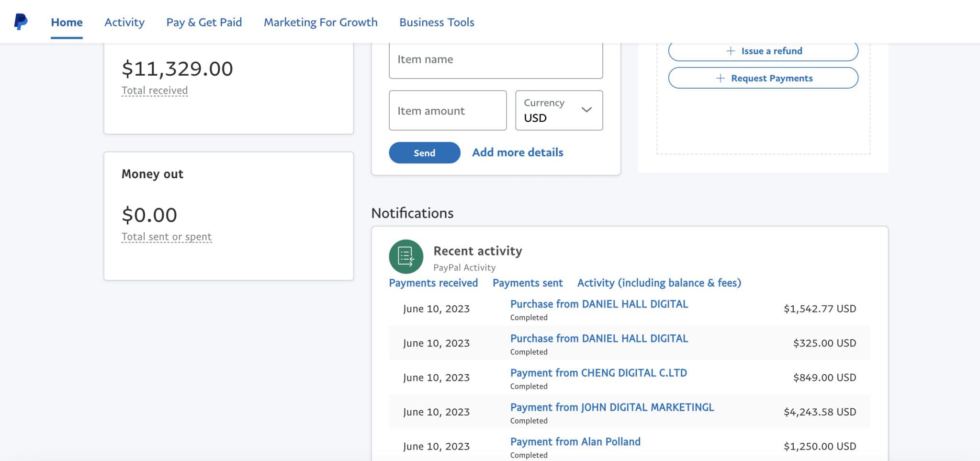This screenshot has height=461, width=980.
Task: Click the plus icon on Request Payments
Action: pyautogui.click(x=720, y=78)
